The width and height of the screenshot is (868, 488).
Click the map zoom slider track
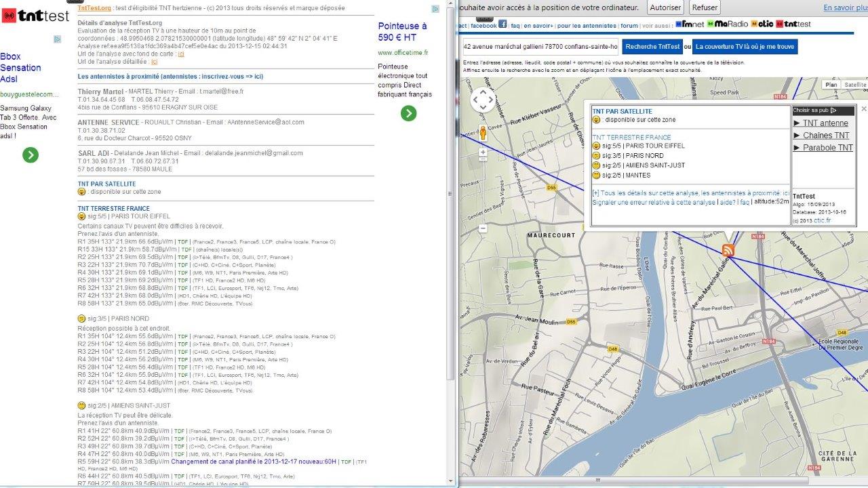483,190
